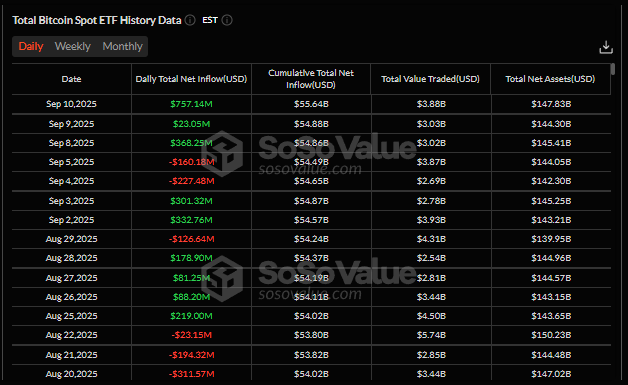Click the Daily Total Net Inflow(USD) header
The height and width of the screenshot is (385, 628).
(x=191, y=79)
